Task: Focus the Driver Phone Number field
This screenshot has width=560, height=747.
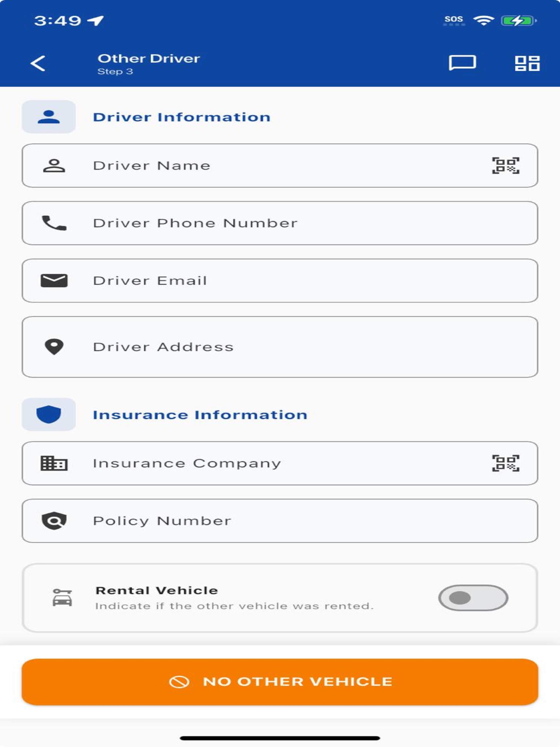Action: pos(280,223)
